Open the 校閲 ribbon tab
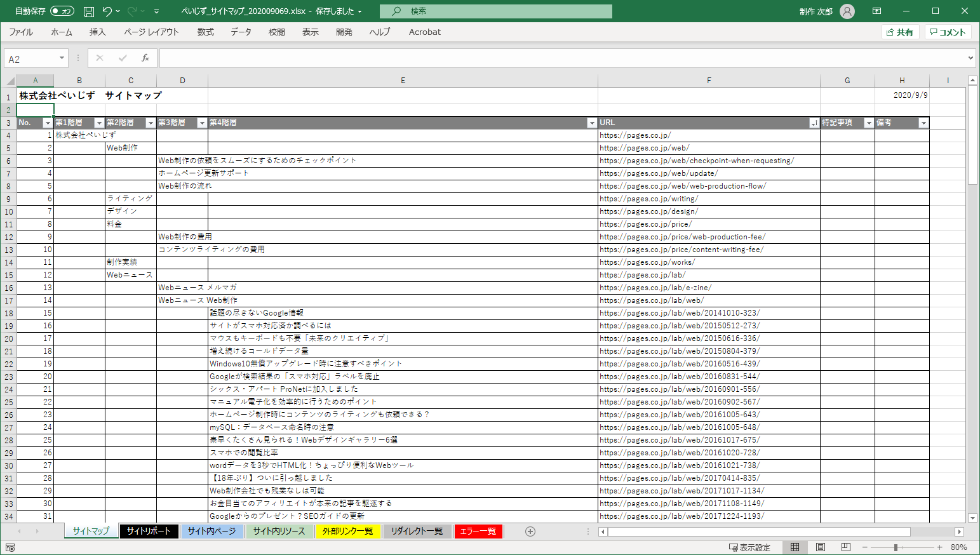Image resolution: width=980 pixels, height=555 pixels. point(276,32)
